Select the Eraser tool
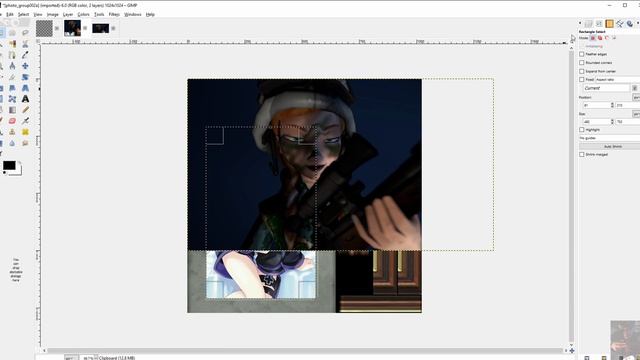 tap(12, 121)
